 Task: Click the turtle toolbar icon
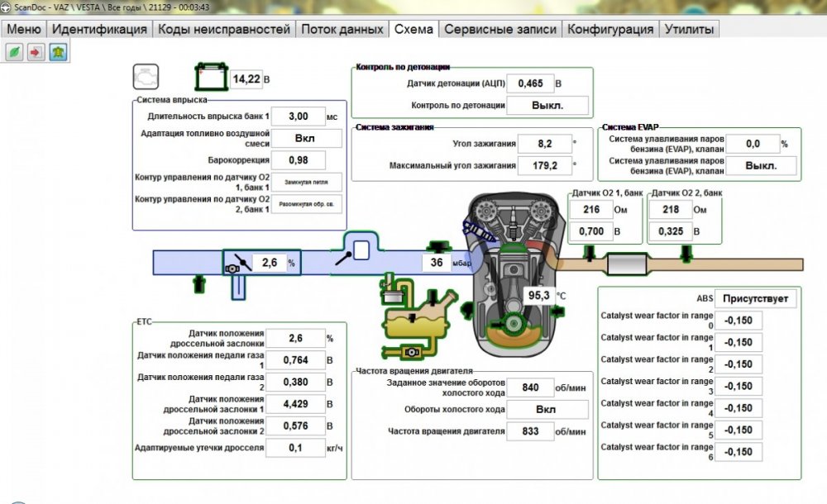[58, 52]
